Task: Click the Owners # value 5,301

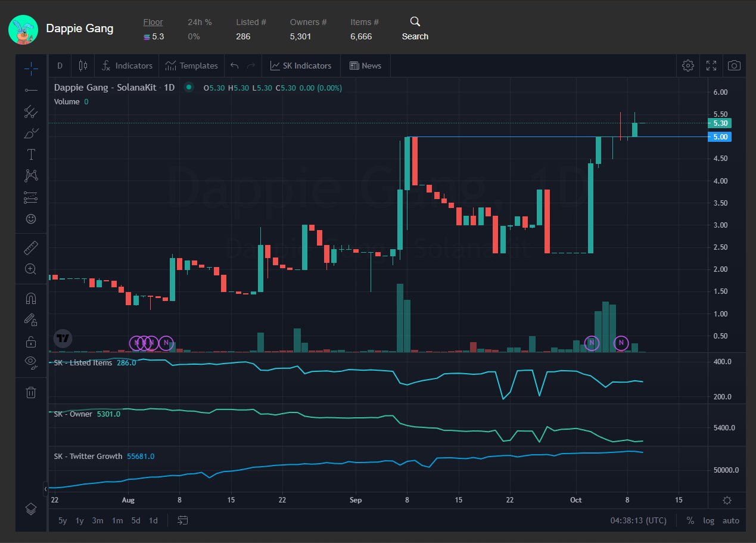Action: pos(300,36)
